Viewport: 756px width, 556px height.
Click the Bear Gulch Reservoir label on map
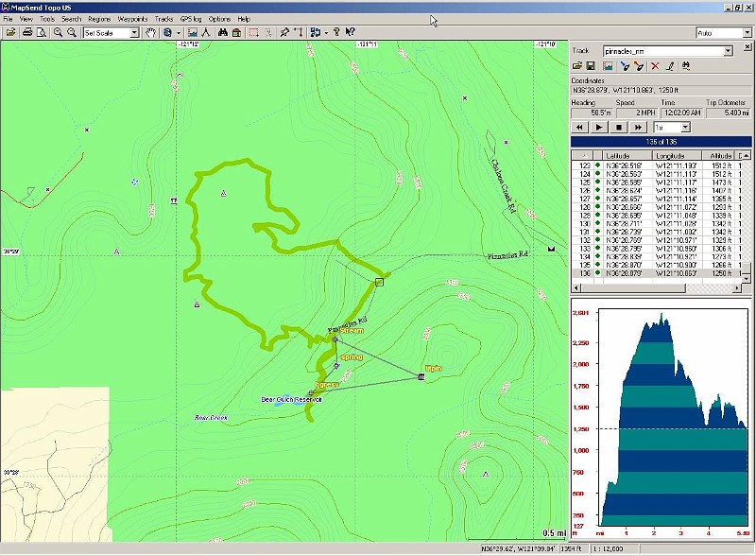point(291,400)
